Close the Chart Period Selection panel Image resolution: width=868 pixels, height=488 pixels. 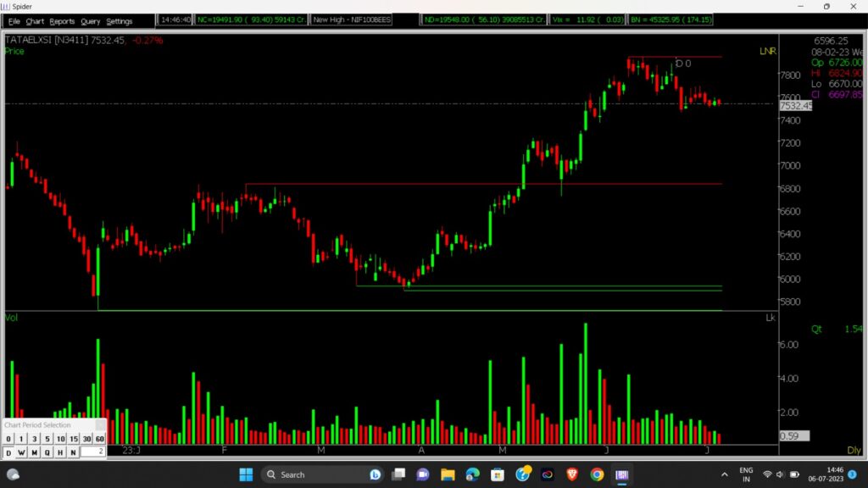coord(100,424)
